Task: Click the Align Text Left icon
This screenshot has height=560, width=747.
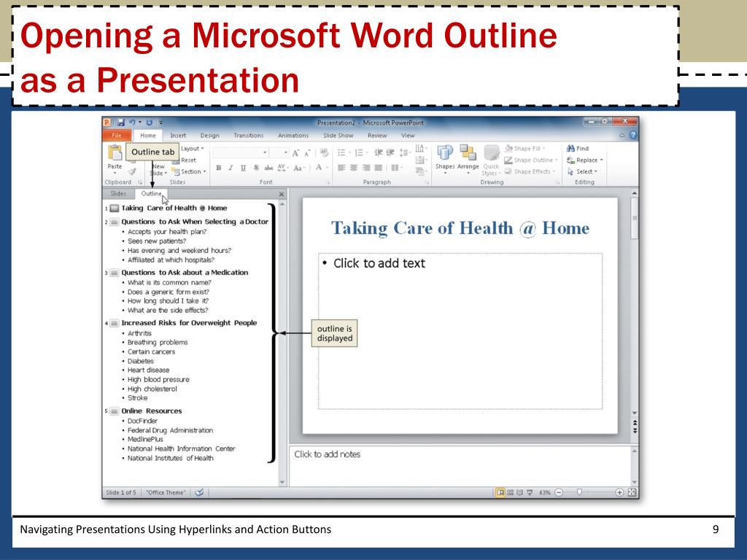Action: (x=341, y=168)
